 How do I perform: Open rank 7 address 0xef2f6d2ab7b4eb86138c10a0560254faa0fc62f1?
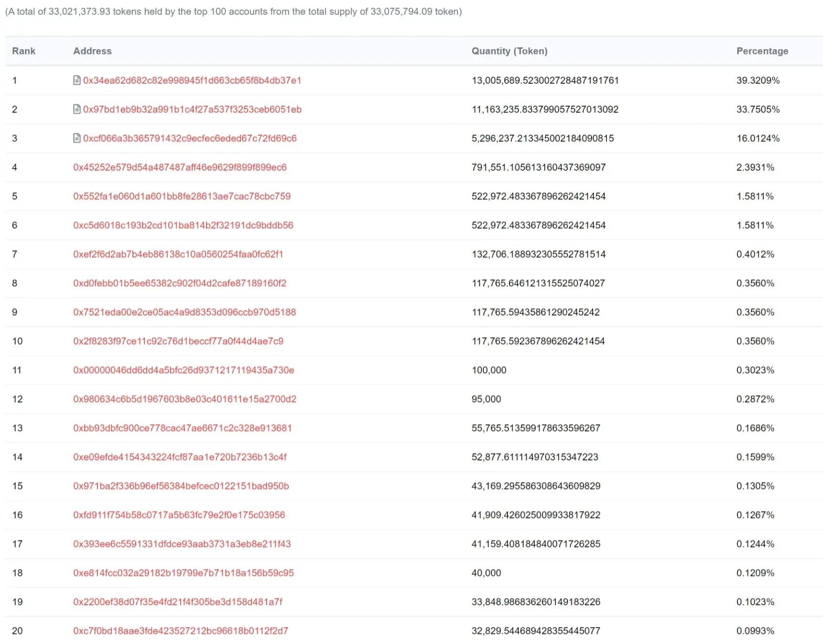point(178,254)
